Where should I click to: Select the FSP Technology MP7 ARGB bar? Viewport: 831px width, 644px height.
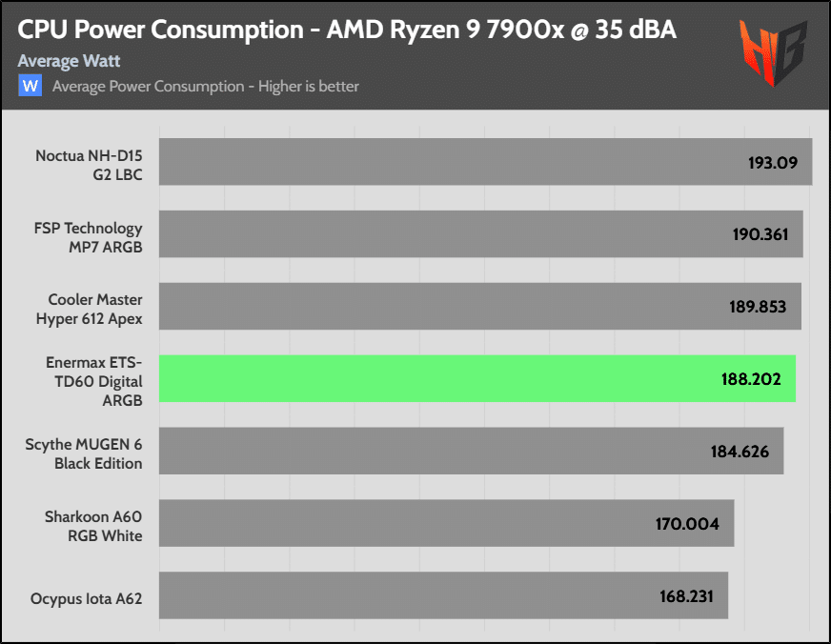481,234
